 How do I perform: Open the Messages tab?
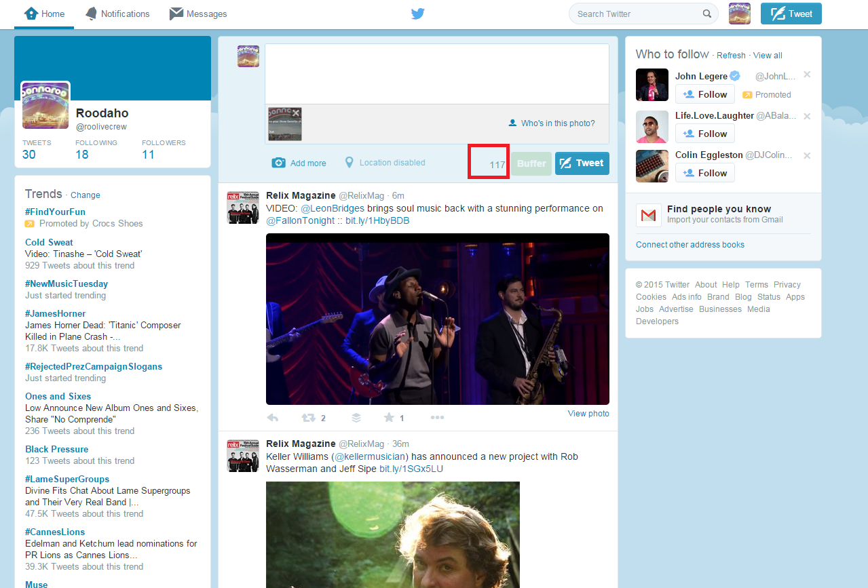click(198, 14)
